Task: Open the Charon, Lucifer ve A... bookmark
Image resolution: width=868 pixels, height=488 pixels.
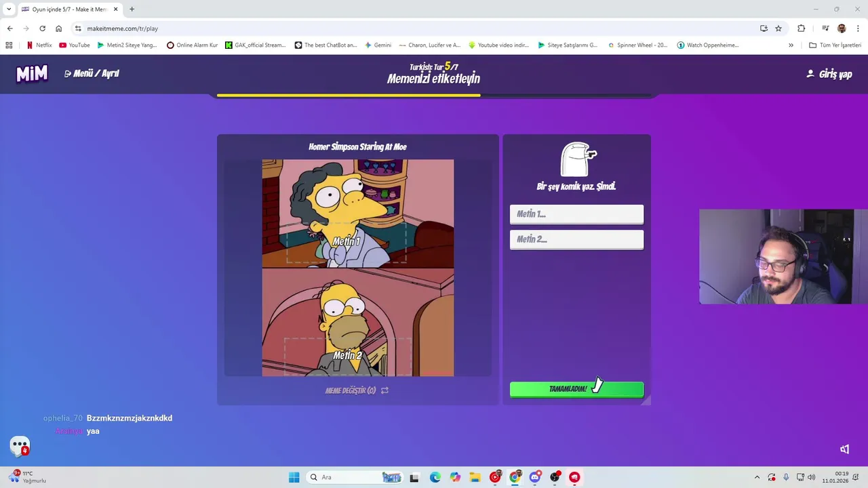Action: click(x=430, y=45)
